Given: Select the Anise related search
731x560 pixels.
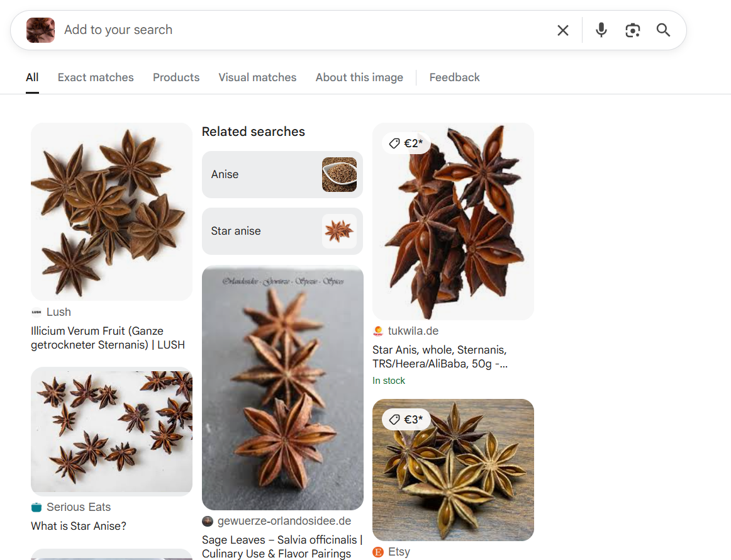Looking at the screenshot, I should click(x=282, y=174).
